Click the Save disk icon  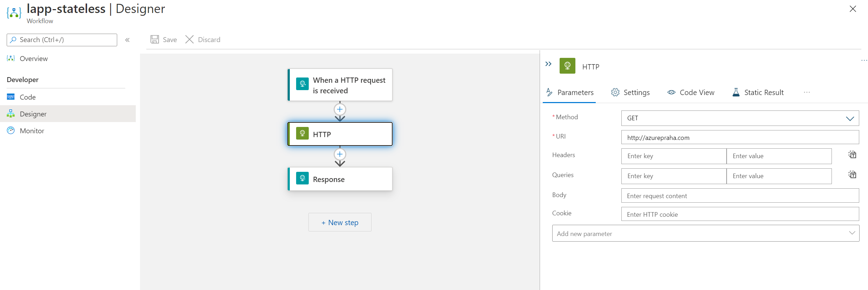[155, 39]
